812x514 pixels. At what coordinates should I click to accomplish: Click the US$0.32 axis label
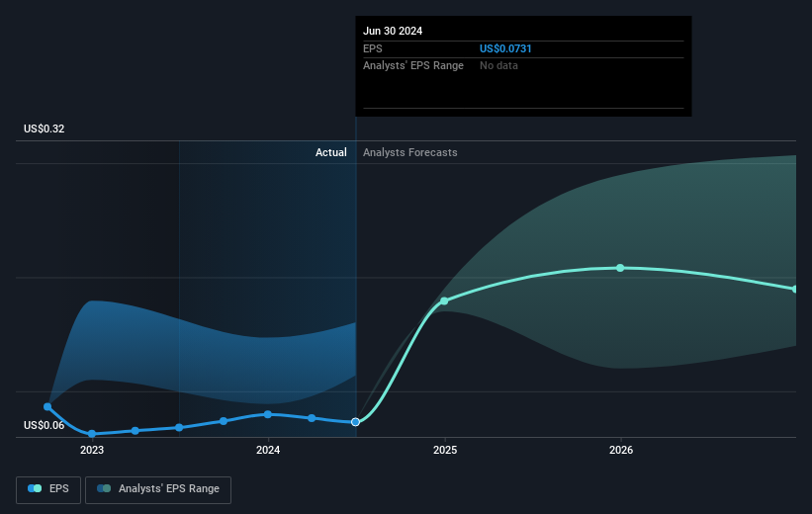(x=45, y=128)
